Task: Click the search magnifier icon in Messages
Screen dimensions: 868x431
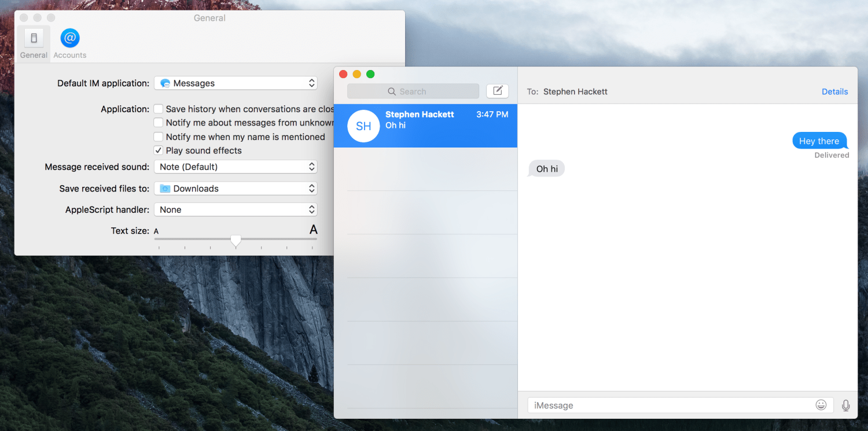Action: pyautogui.click(x=392, y=91)
